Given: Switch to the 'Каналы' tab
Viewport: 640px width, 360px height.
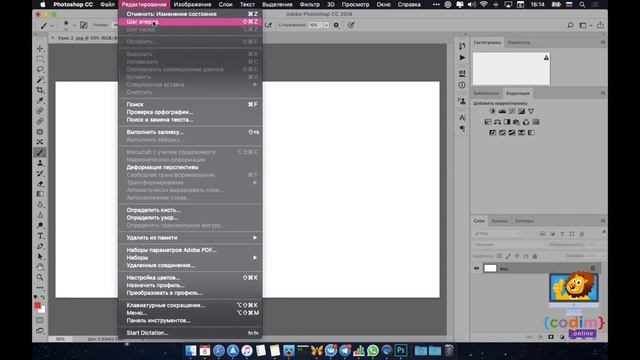Looking at the screenshot, I should coord(499,221).
